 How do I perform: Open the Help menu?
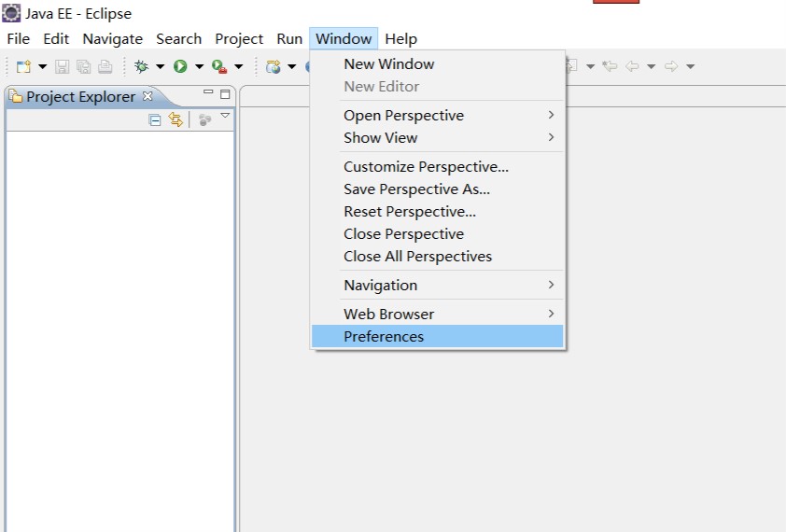pos(401,38)
